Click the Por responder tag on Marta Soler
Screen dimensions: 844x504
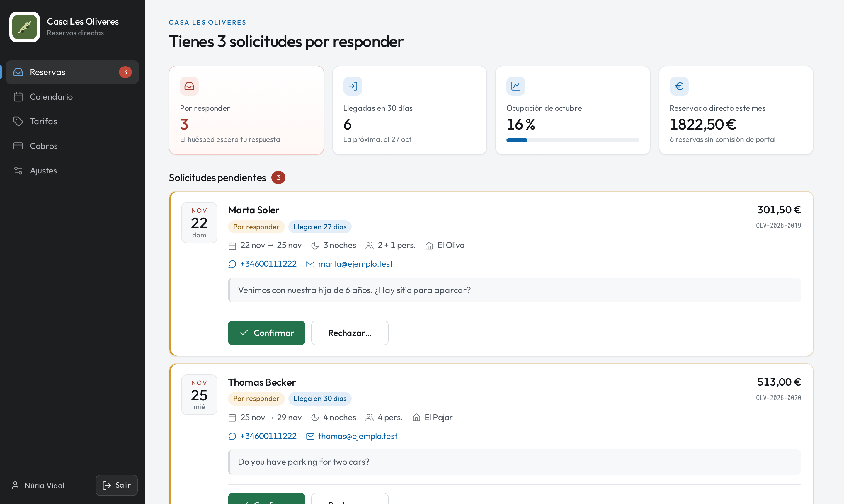(x=256, y=227)
